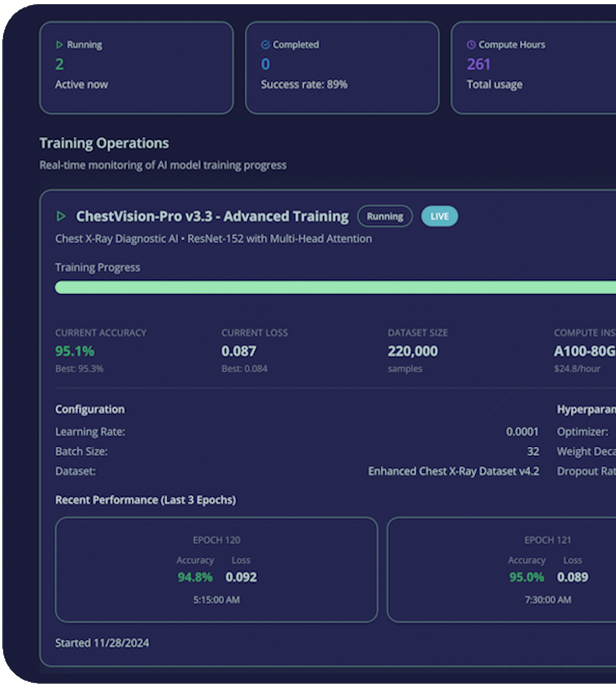Click the Compute Hours clock icon

click(471, 45)
